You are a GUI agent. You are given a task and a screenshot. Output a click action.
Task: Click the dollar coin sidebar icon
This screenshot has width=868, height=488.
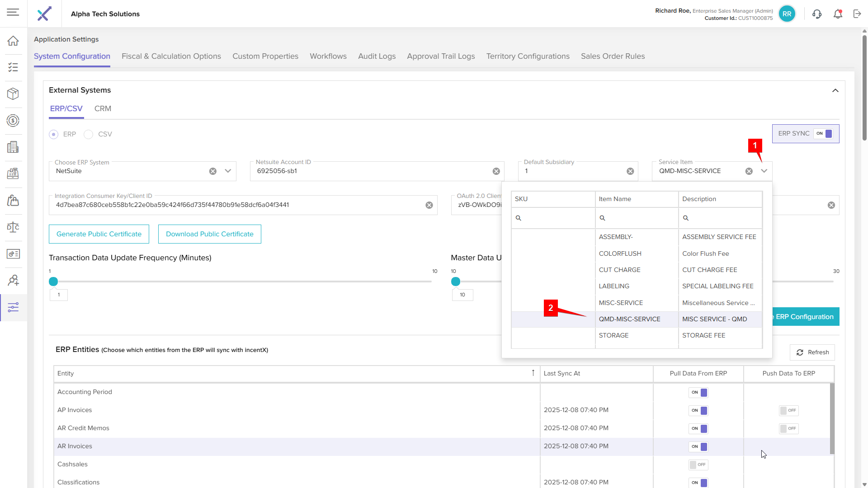point(13,121)
